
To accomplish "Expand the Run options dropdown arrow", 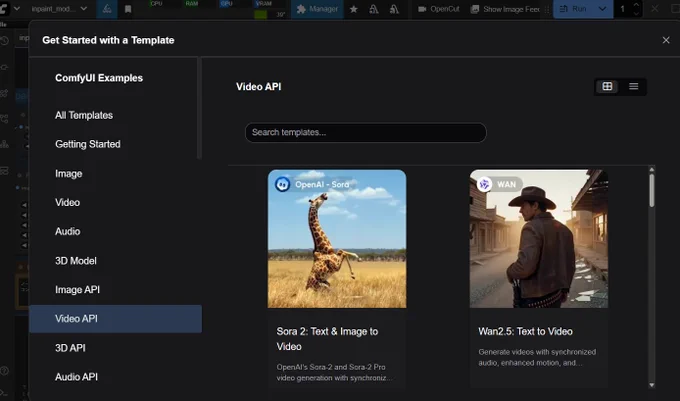I will point(602,9).
